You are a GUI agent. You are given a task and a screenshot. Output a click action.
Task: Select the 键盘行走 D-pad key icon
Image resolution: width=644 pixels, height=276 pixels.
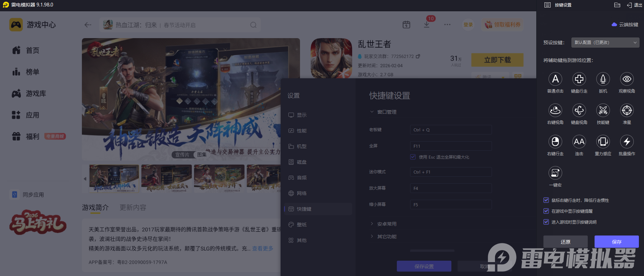click(x=579, y=79)
